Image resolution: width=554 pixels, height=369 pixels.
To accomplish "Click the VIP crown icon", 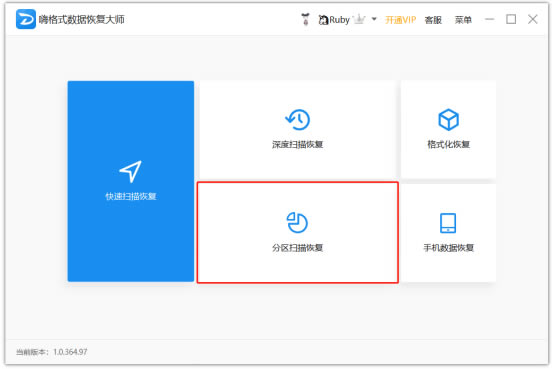I will point(359,19).
